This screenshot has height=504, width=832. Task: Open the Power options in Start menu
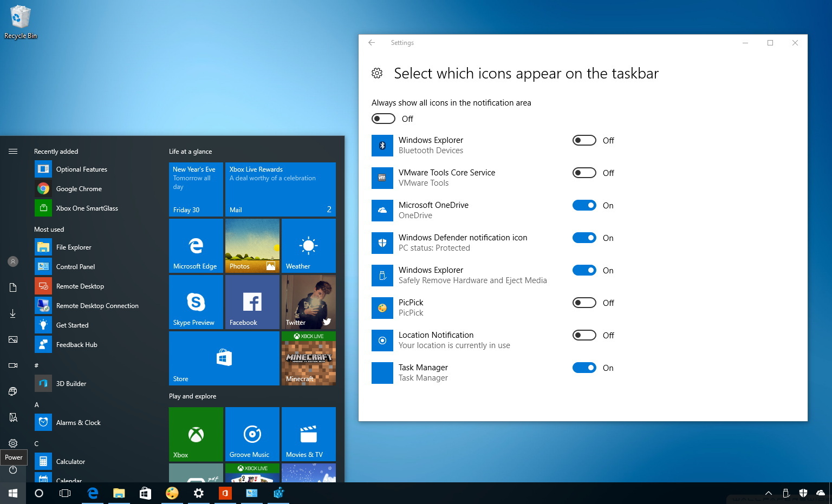(13, 470)
